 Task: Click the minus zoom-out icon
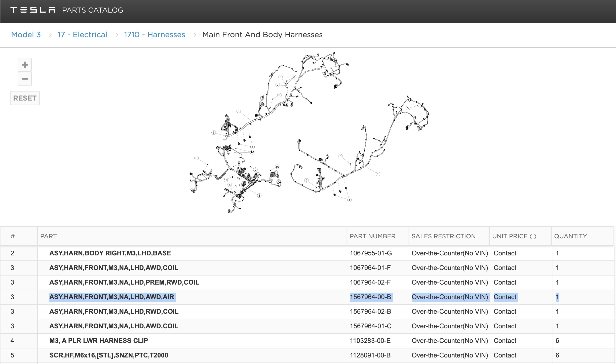coord(25,79)
